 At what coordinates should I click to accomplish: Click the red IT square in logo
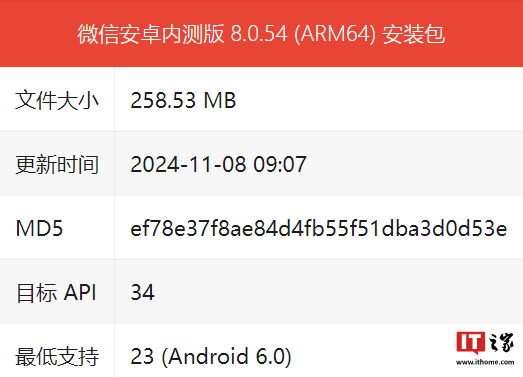click(471, 342)
